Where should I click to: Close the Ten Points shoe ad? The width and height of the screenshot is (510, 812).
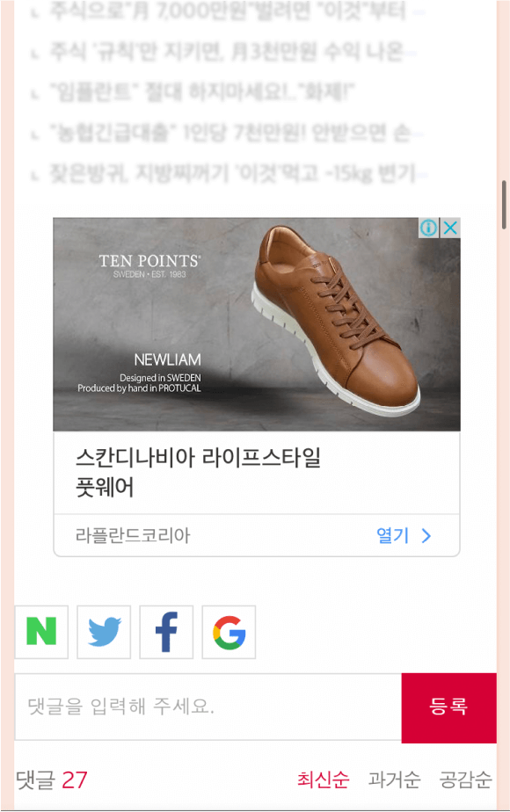tap(450, 228)
